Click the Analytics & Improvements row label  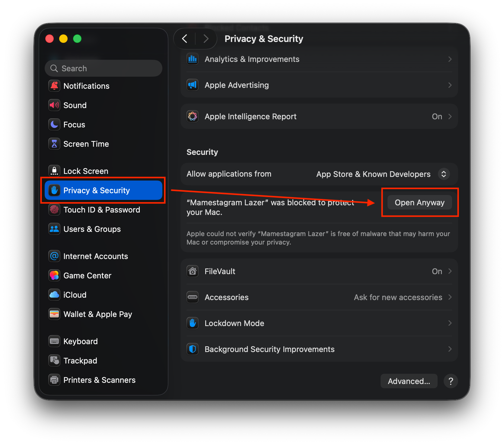[x=252, y=59]
